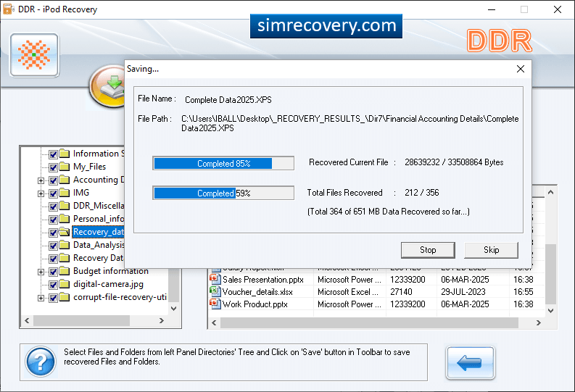The image size is (575, 392).
Task: Click the blue back arrow button
Action: tap(470, 362)
